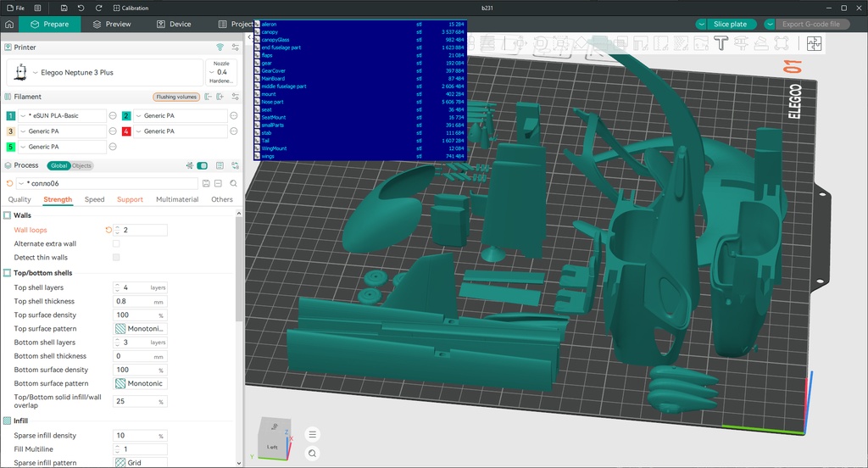Search process settings with magnifier icon

(x=234, y=183)
